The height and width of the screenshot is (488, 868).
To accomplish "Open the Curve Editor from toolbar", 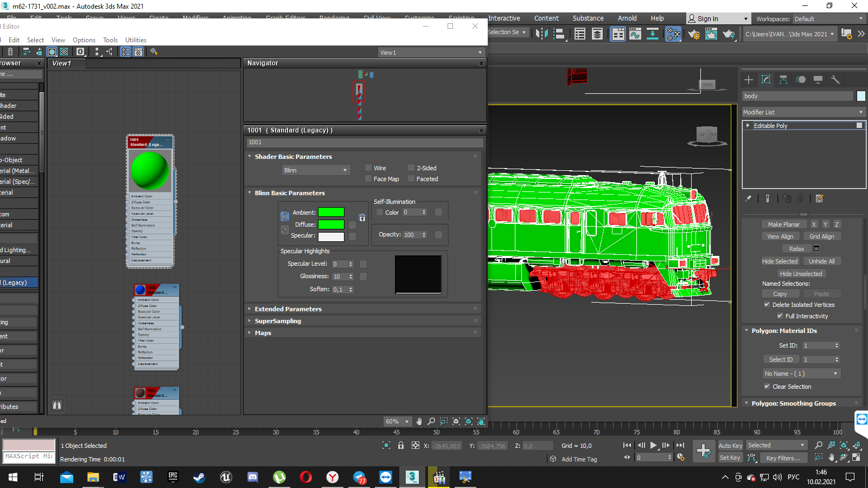I will tap(635, 34).
